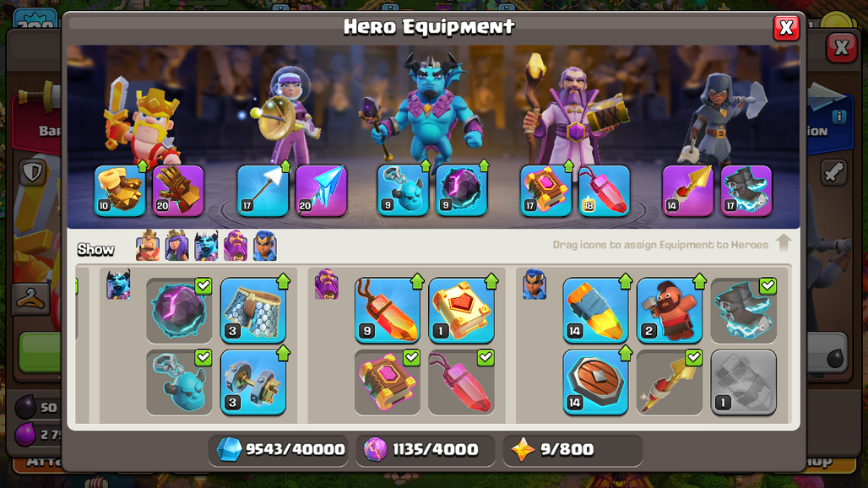
Task: Choose the level 9 Rage Gem equipment
Action: [x=387, y=311]
